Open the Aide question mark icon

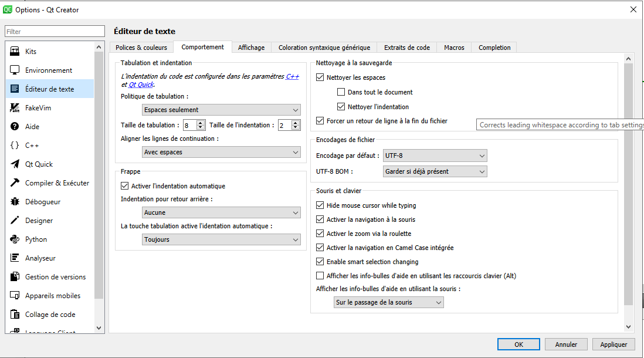[x=15, y=127]
